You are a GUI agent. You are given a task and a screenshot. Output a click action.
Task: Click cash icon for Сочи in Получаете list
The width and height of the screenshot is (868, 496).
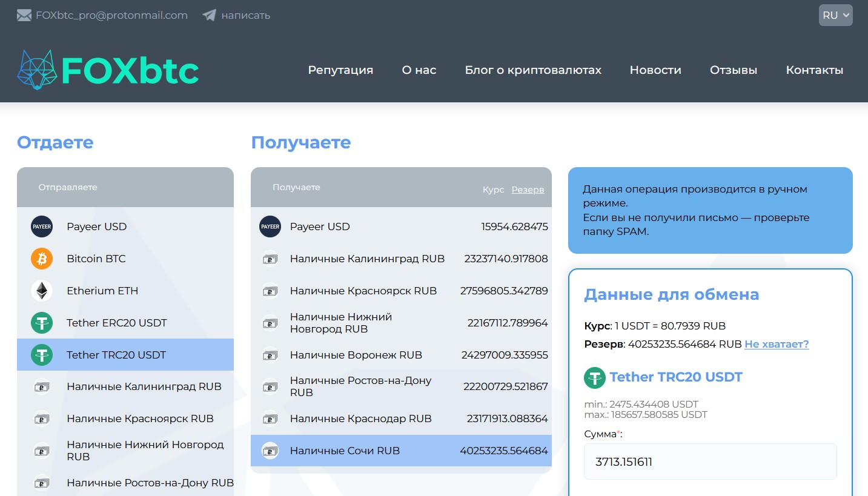[x=270, y=451]
